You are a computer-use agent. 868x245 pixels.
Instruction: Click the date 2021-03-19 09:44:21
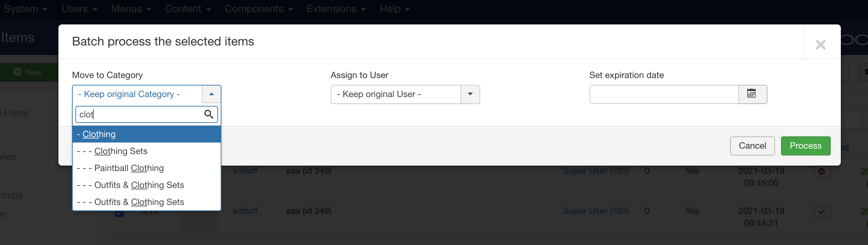(761, 217)
